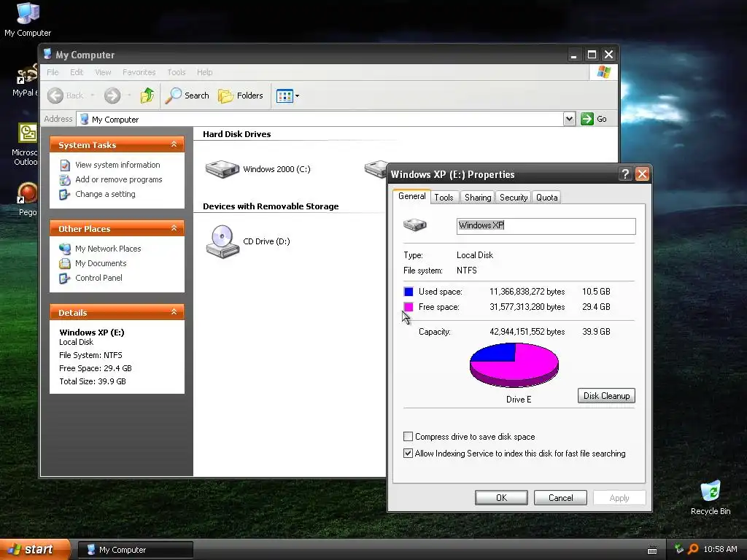Viewport: 747px width, 560px height.
Task: Click the Change a setting icon
Action: pyautogui.click(x=64, y=194)
